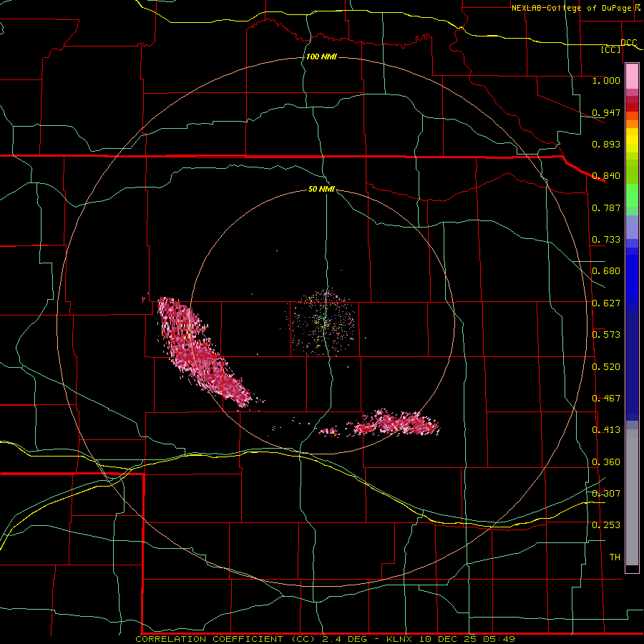The width and height of the screenshot is (644, 644).
Task: Click the 50 NMI range ring label
Action: point(321,189)
